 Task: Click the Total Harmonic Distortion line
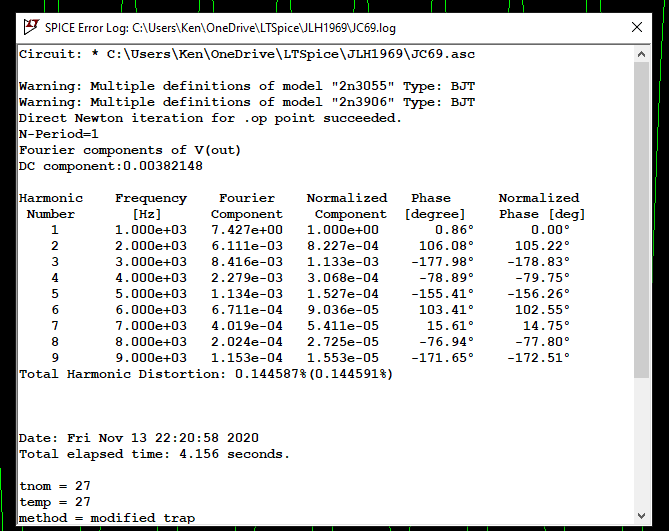coord(206,374)
